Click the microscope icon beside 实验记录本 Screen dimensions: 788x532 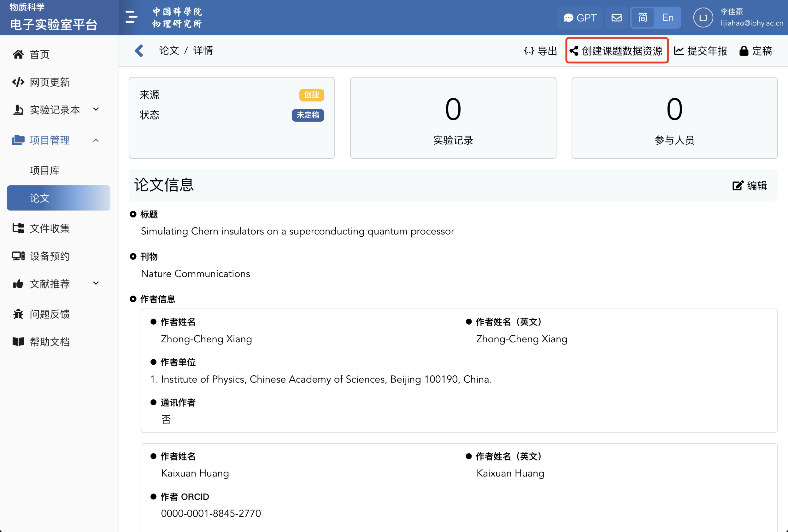coord(18,110)
